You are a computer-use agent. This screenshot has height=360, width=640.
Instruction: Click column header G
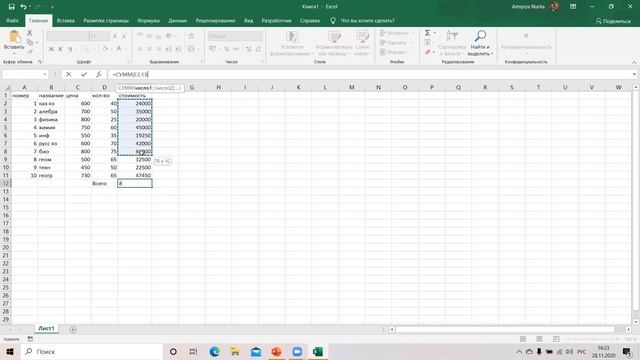pos(191,87)
